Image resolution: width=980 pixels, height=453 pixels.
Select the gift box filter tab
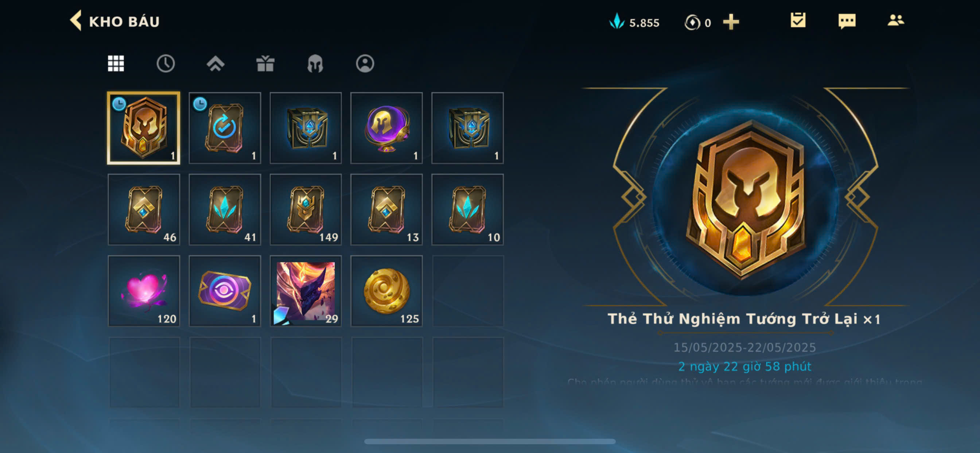click(265, 63)
